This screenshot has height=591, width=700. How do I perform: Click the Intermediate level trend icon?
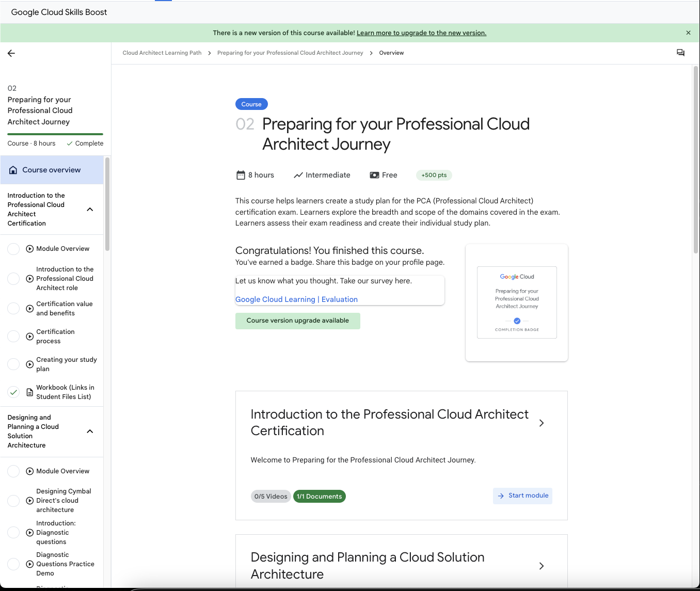[x=298, y=175]
